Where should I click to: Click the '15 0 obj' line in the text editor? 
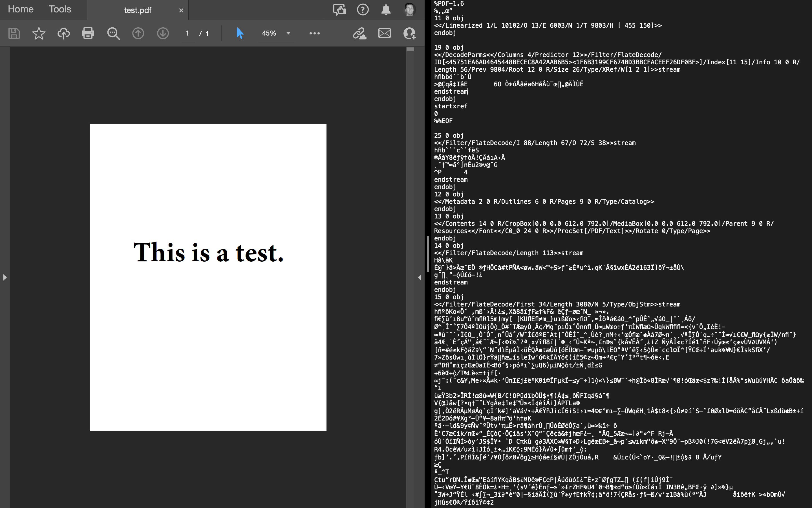tap(449, 297)
